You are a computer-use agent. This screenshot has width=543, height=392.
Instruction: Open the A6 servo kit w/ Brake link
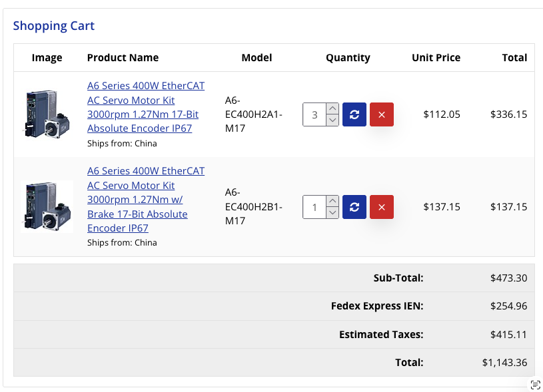(x=146, y=200)
